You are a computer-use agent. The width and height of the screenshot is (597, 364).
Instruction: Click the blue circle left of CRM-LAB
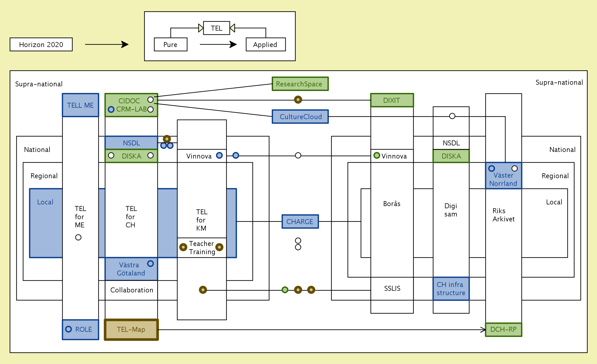coord(111,110)
